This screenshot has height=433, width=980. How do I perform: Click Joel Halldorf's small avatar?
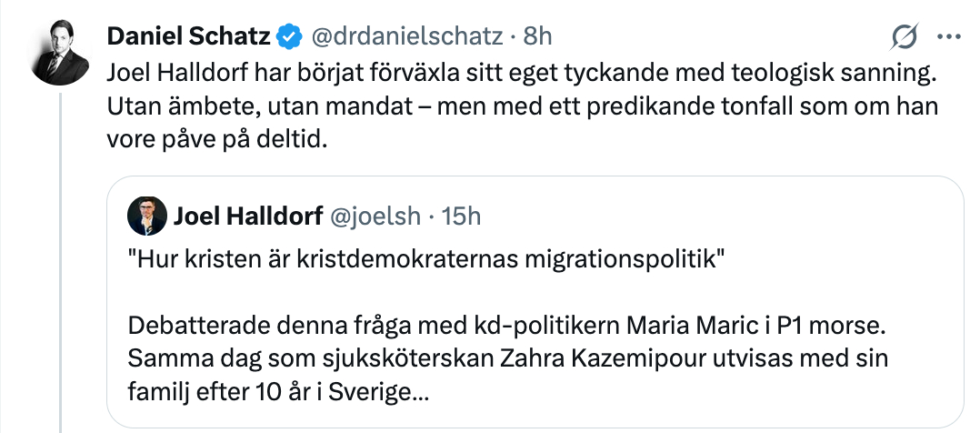pos(147,216)
